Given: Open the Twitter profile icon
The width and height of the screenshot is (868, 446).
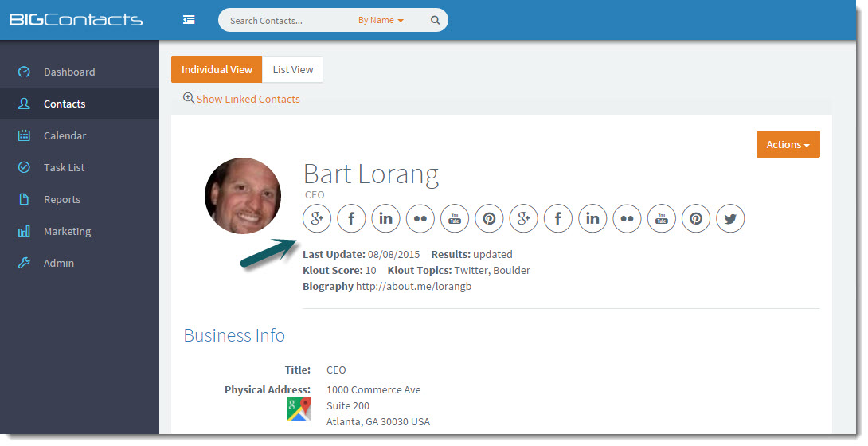Looking at the screenshot, I should click(x=730, y=218).
